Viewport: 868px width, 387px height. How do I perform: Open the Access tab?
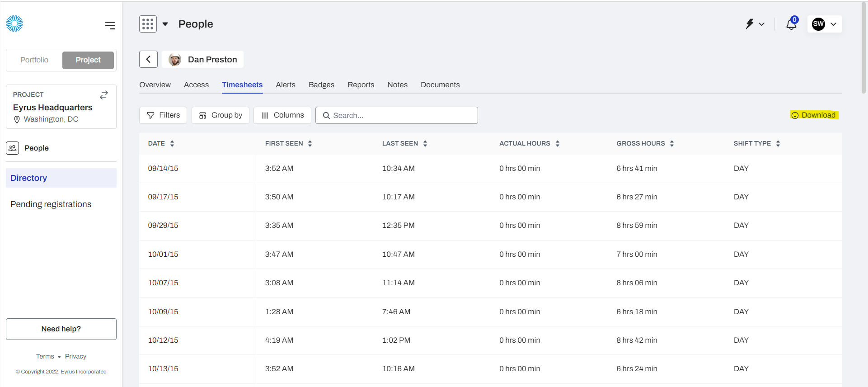pos(196,85)
